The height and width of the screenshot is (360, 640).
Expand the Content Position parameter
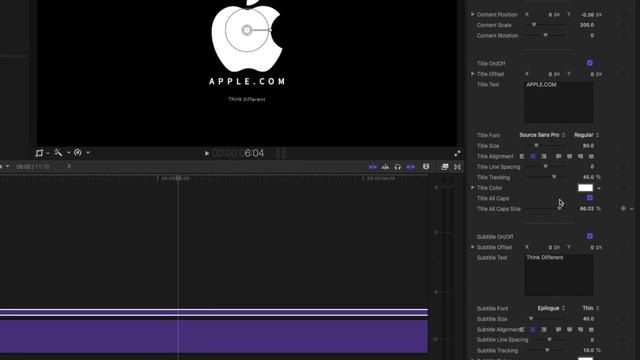point(473,14)
